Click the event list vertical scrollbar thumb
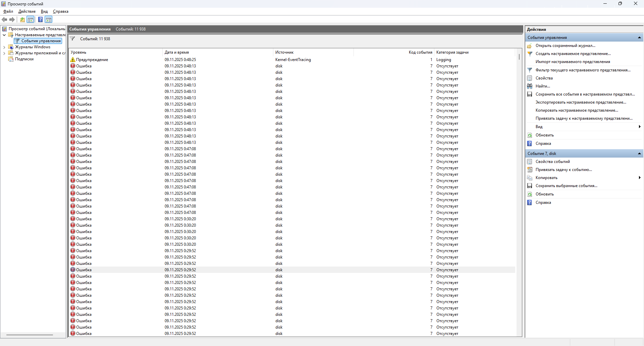644x346 pixels. tap(519, 57)
